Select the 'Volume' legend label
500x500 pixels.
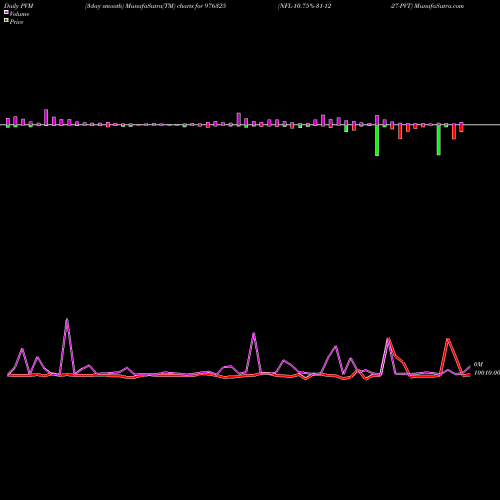[19, 14]
